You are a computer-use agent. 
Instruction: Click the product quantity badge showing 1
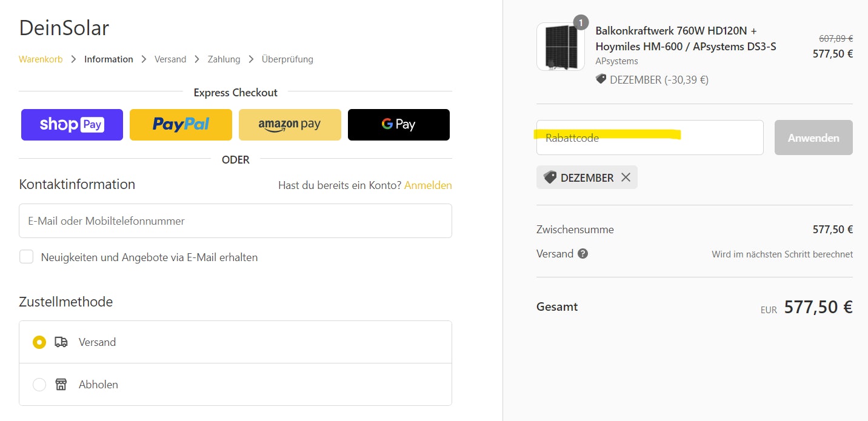click(580, 22)
